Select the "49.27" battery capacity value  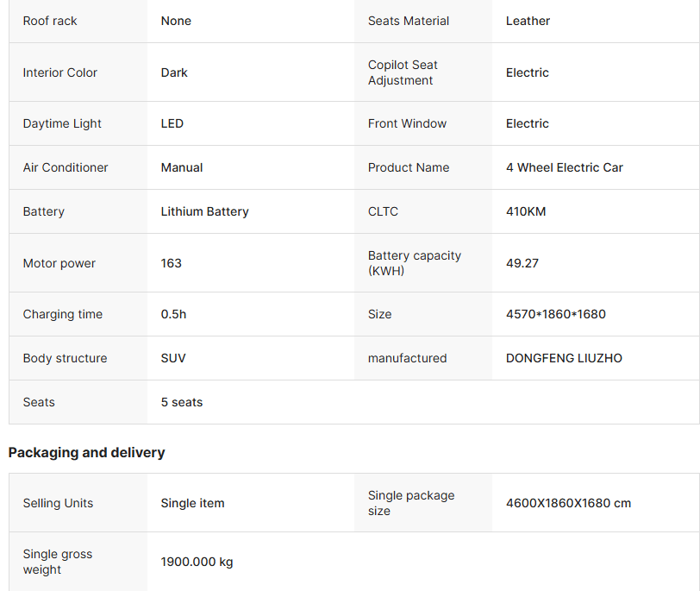[x=522, y=263]
